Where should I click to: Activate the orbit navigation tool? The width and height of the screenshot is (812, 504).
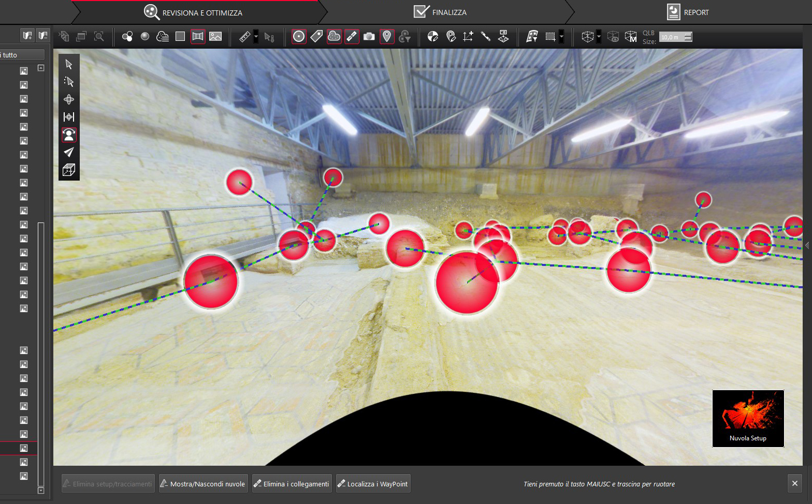coord(69,99)
